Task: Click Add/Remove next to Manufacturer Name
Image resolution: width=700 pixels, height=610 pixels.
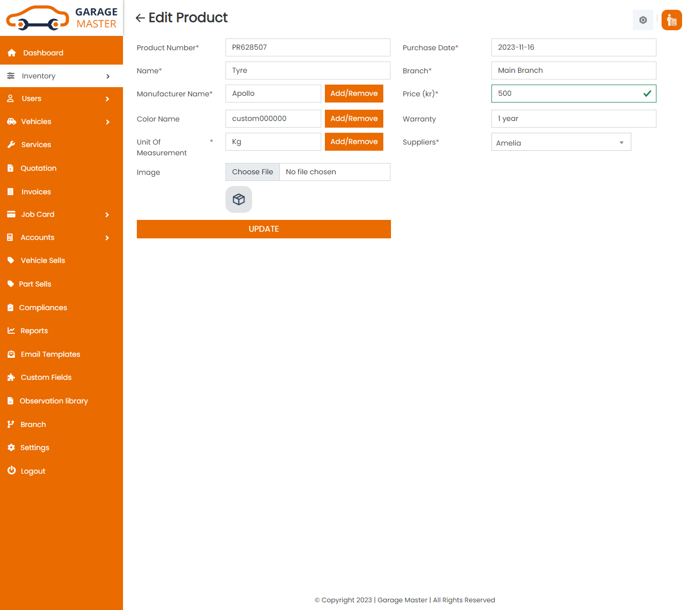Action: [354, 93]
